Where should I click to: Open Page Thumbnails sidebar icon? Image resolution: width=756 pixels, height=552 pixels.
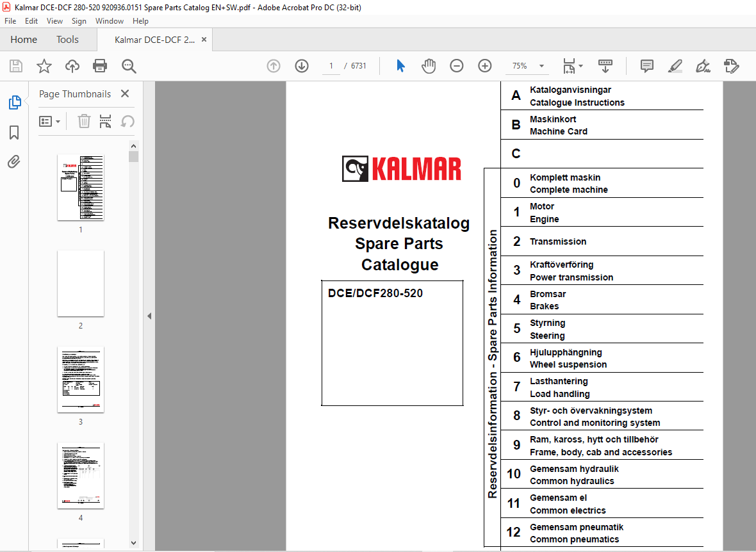point(15,102)
